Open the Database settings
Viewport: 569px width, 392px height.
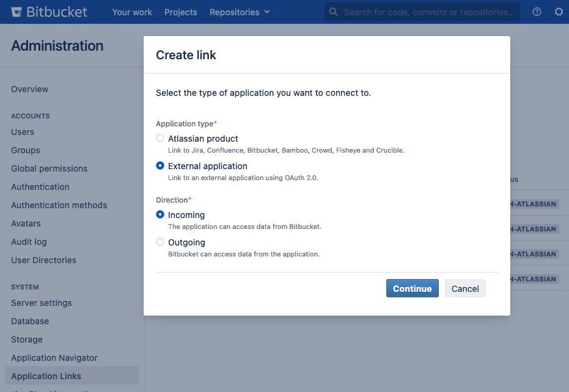pos(29,321)
